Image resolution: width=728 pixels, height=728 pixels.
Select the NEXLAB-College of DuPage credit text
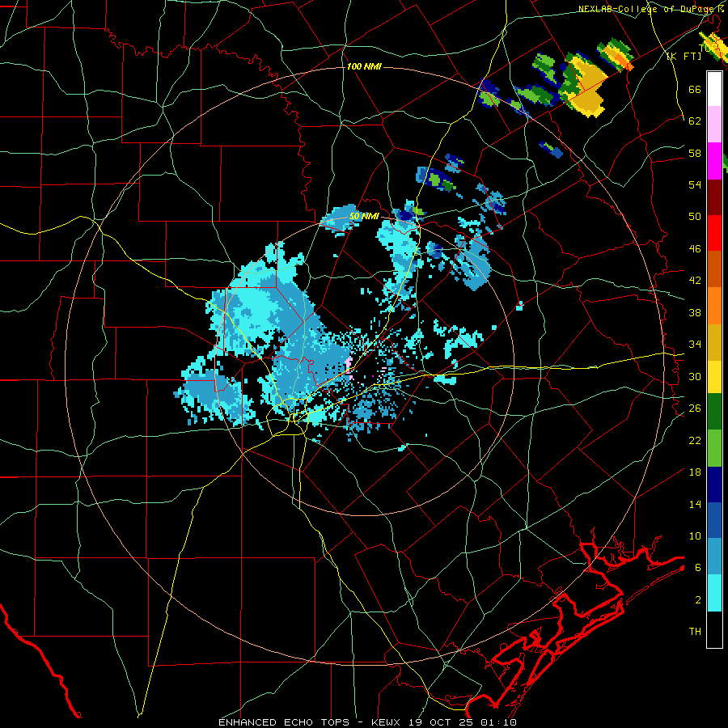652,9
